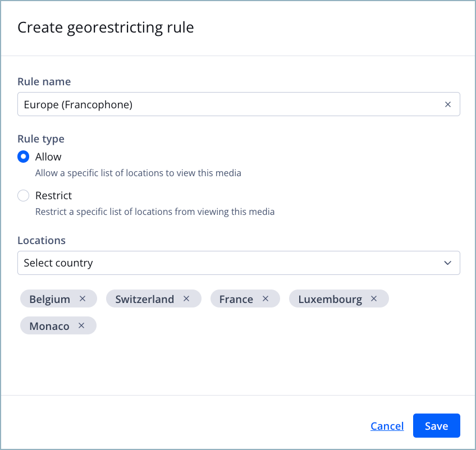This screenshot has height=450, width=476.
Task: Save the georestricting rule
Action: 437,425
